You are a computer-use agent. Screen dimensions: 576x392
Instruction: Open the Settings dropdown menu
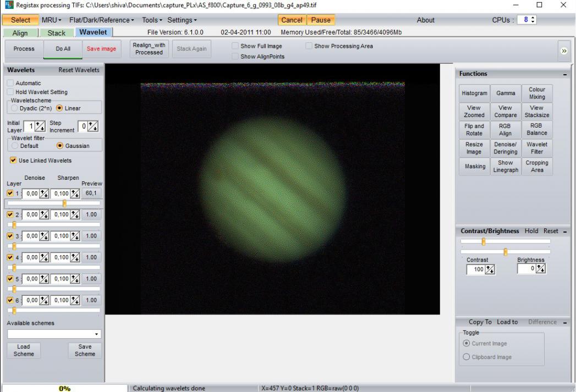tap(182, 20)
